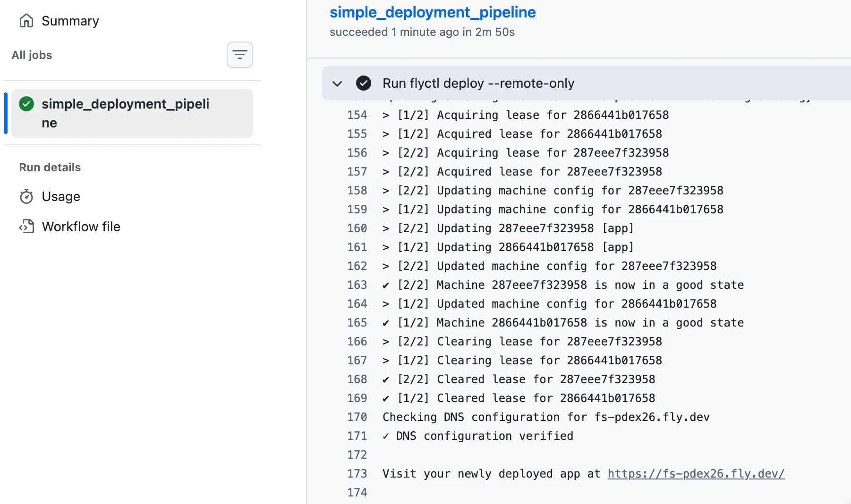
Task: Click 'Checking DNS configuration for fs-pdex26.fly.dev' text
Action: click(546, 417)
